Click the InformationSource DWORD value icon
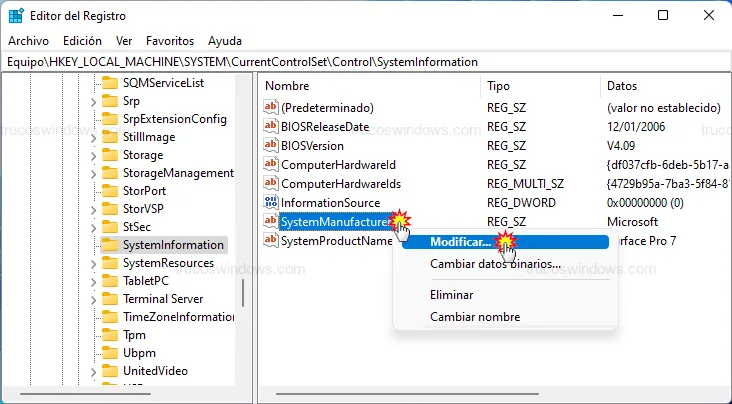This screenshot has height=404, width=732. point(270,202)
